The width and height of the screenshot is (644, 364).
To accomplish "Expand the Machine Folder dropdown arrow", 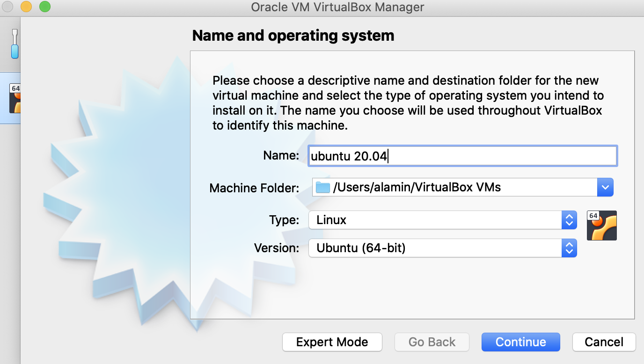I will pos(605,188).
